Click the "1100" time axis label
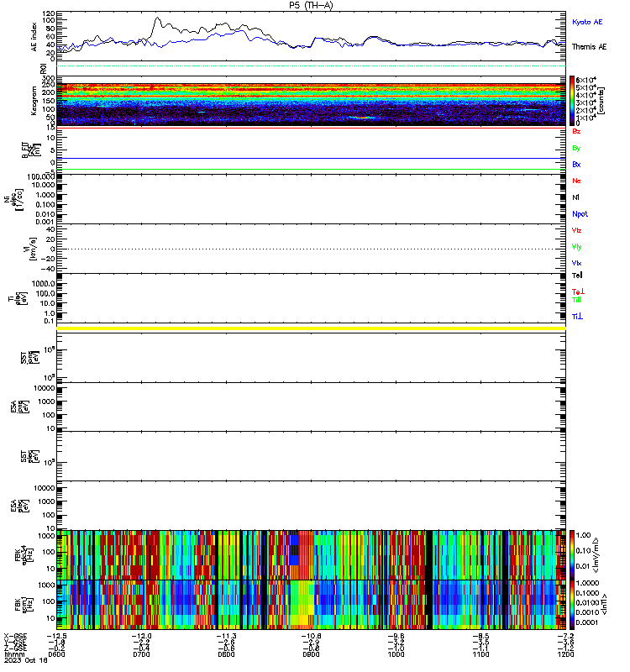The width and height of the screenshot is (630, 672). pyautogui.click(x=480, y=654)
